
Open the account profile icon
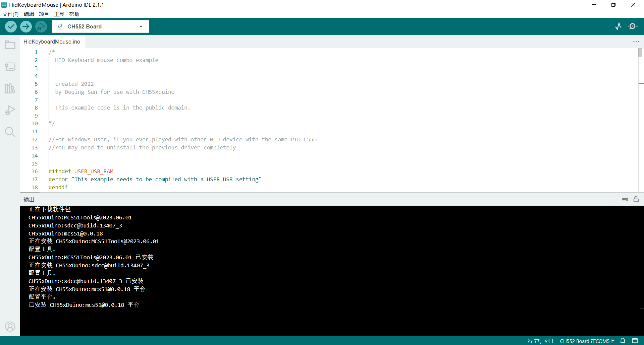(x=10, y=327)
